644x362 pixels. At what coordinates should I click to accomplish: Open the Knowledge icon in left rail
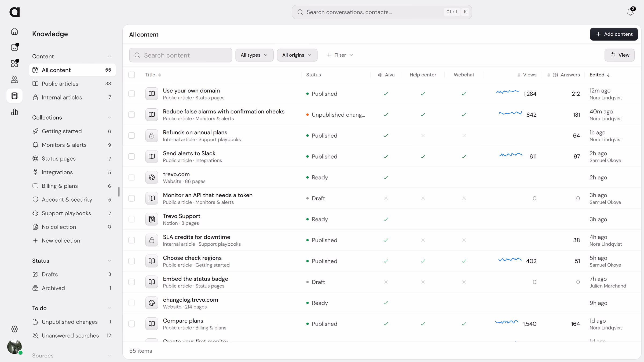pos(14,96)
